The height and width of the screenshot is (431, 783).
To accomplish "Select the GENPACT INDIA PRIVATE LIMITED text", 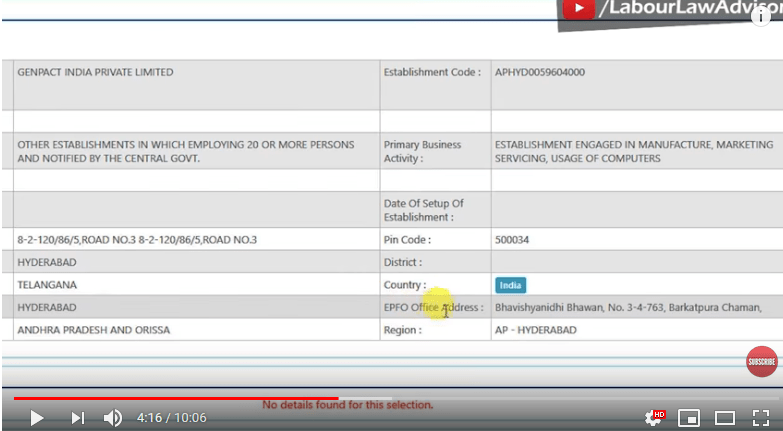I will tap(95, 72).
